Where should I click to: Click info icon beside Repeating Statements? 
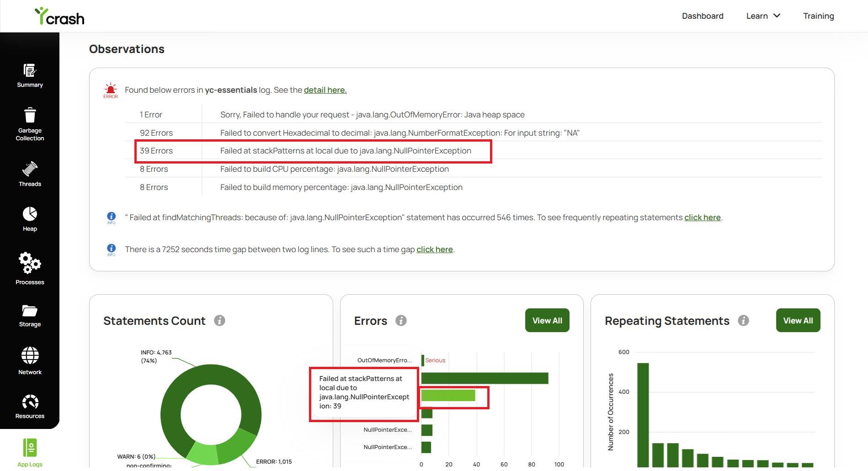(x=743, y=321)
